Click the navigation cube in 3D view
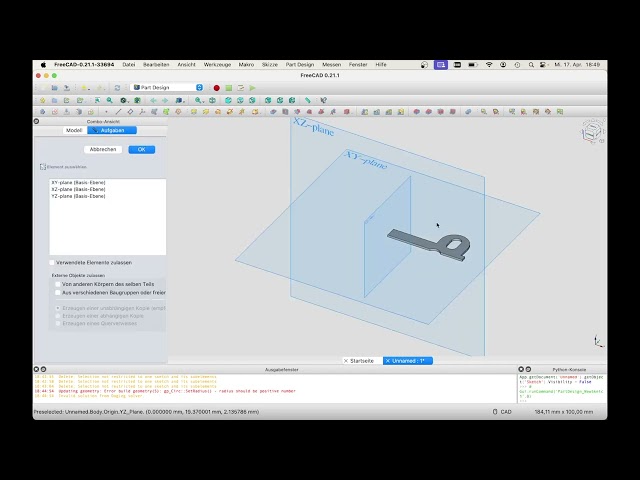Viewport: 640px width, 480px height. pyautogui.click(x=592, y=131)
